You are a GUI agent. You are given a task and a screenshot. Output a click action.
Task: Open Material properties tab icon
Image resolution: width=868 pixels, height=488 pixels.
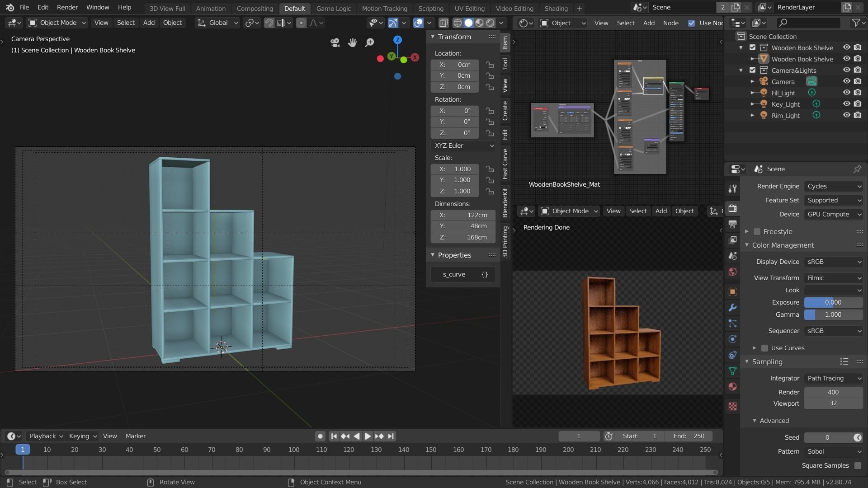click(x=733, y=387)
